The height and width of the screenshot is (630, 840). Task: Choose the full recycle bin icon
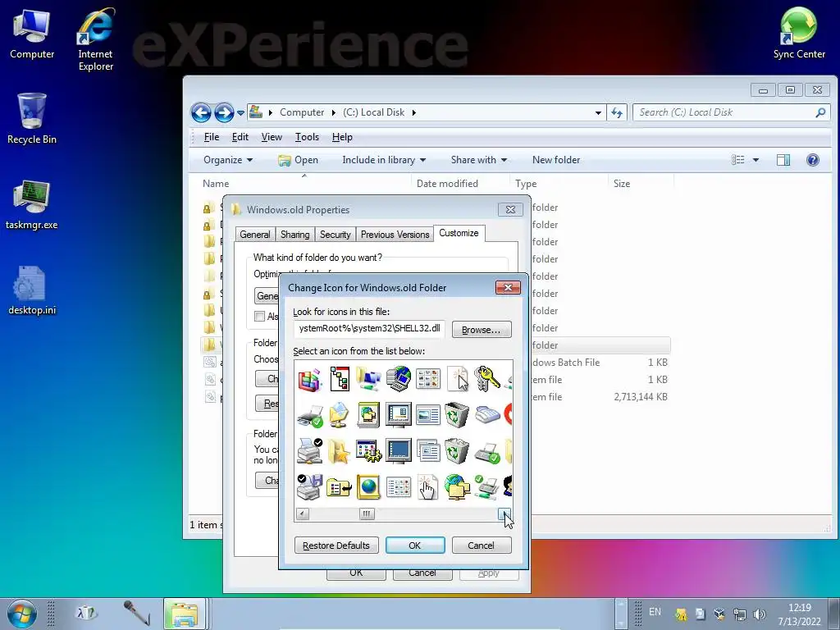click(x=456, y=451)
